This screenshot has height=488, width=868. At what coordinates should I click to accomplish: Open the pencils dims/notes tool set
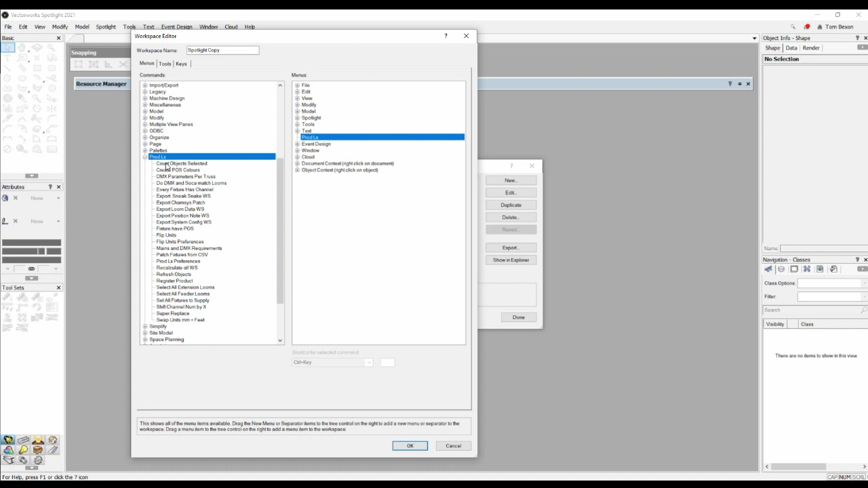[x=53, y=450]
